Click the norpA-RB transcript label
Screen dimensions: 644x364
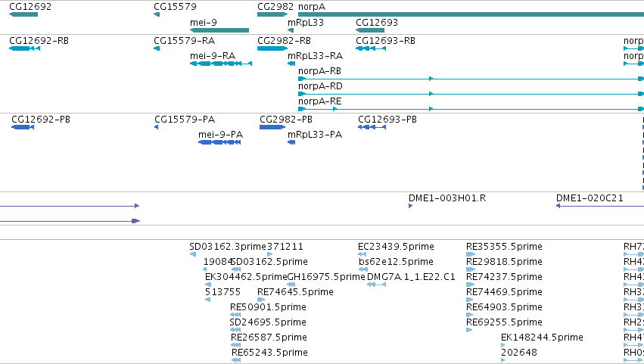coord(319,71)
